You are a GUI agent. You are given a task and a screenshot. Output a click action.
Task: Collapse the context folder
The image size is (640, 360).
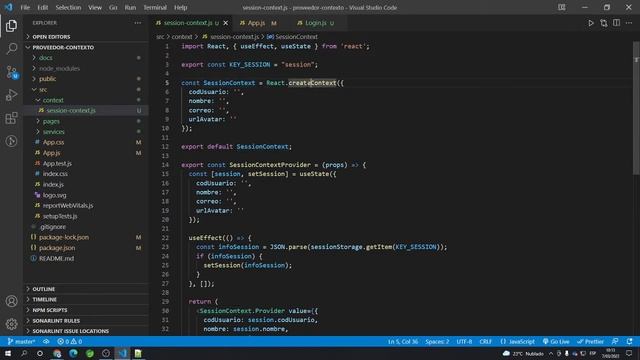[x=86, y=100]
